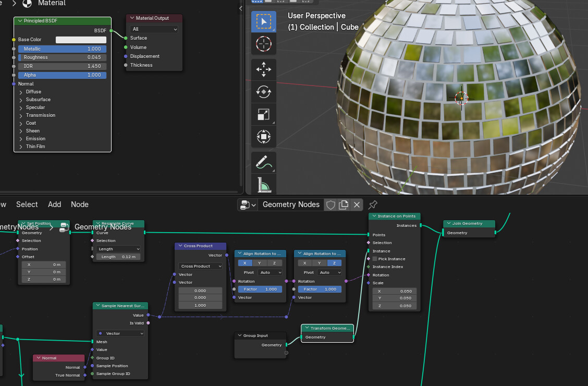Viewport: 588px width, 386px height.
Task: Click the empty Group Input socket
Action: (x=287, y=353)
